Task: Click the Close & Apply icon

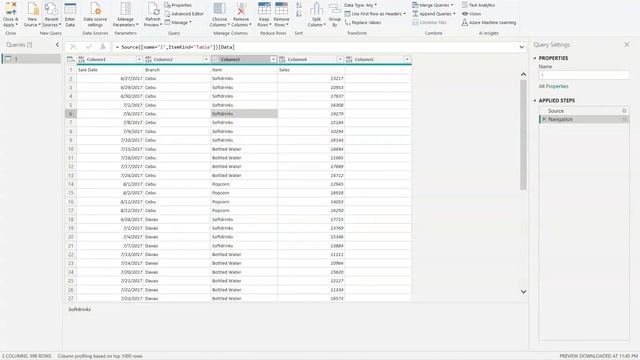Action: click(x=11, y=9)
